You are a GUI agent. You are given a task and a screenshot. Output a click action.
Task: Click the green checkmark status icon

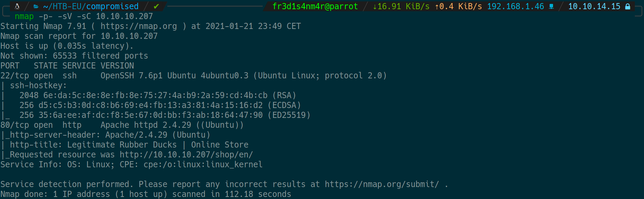(156, 6)
